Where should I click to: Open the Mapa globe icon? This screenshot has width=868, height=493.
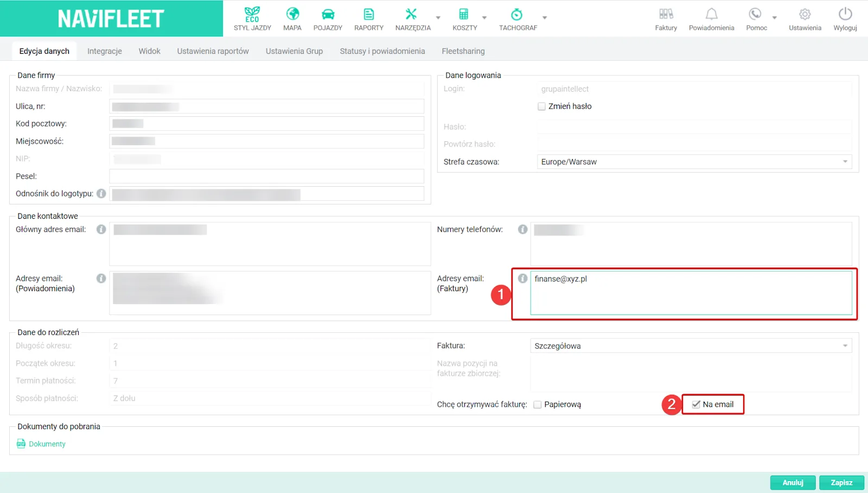pyautogui.click(x=292, y=14)
